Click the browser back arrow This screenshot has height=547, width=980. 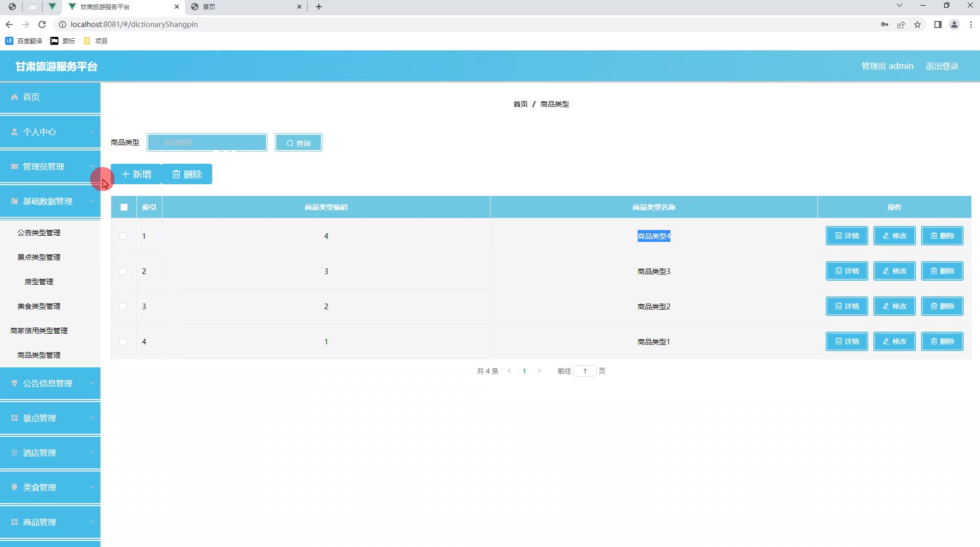9,24
